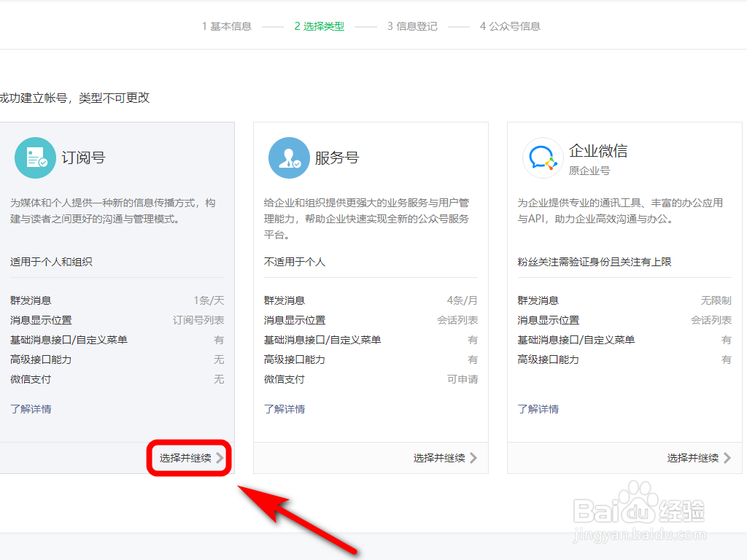This screenshot has width=747, height=560.
Task: Click the 订阅号 card title
Action: 83,157
